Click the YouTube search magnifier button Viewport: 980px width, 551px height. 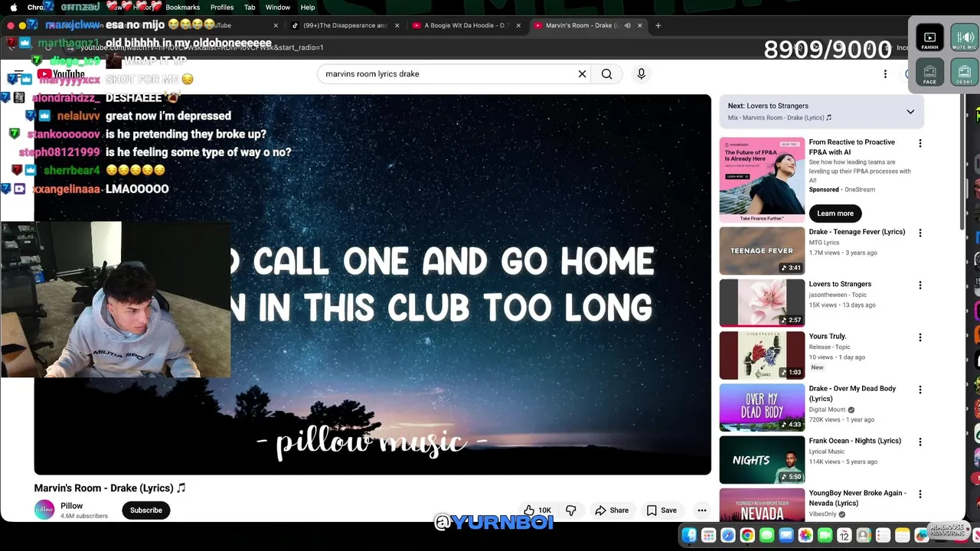tap(606, 74)
